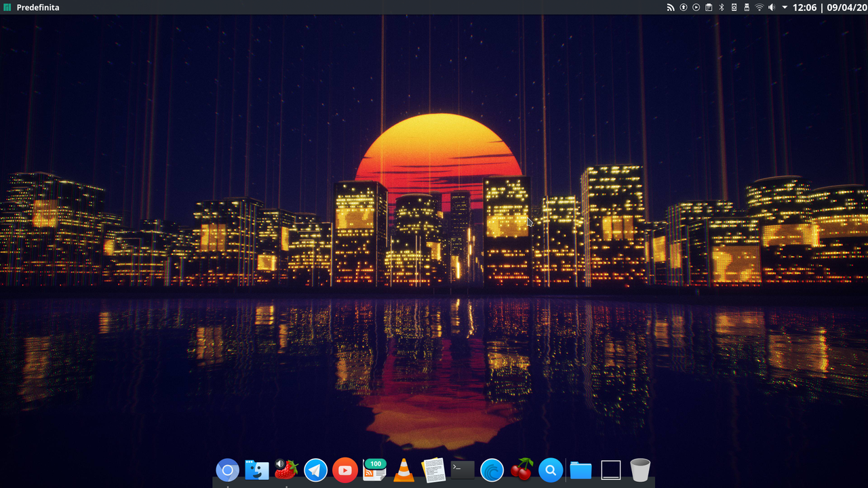868x488 pixels.
Task: Open the volume speaker tray icon
Action: [772, 7]
